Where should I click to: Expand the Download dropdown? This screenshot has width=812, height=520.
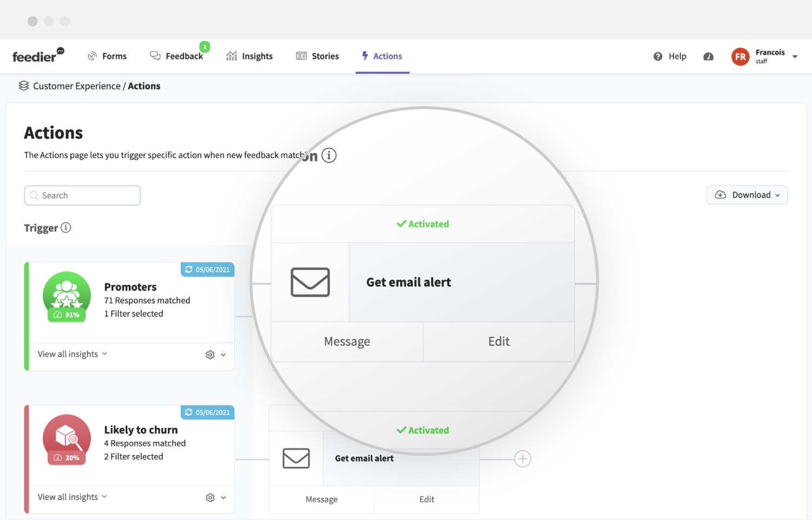tap(747, 195)
